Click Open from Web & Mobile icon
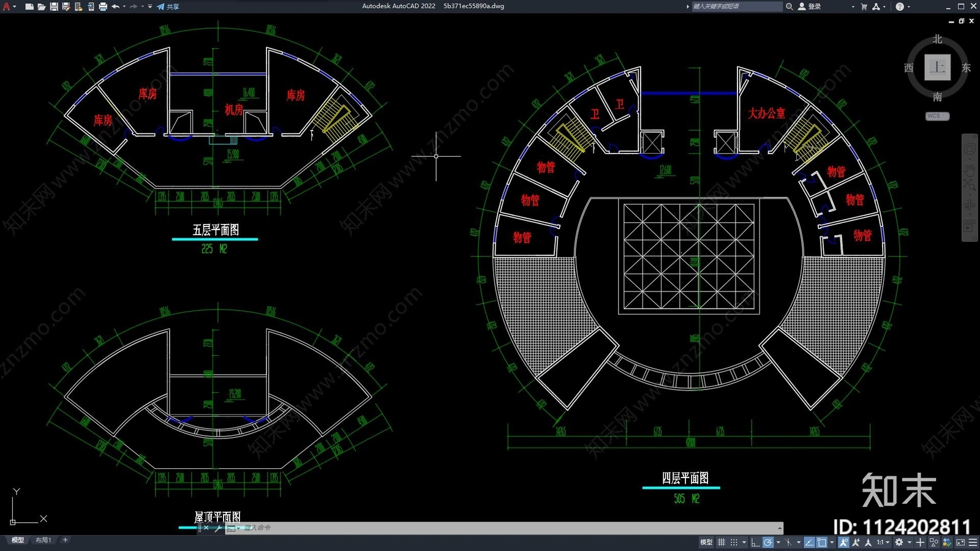The width and height of the screenshot is (980, 551). tap(78, 7)
